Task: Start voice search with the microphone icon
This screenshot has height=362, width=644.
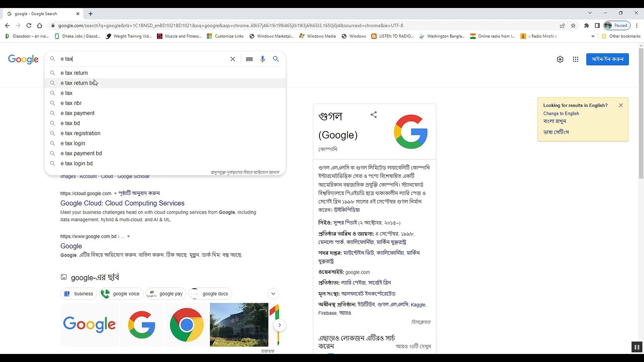Action: (x=263, y=59)
